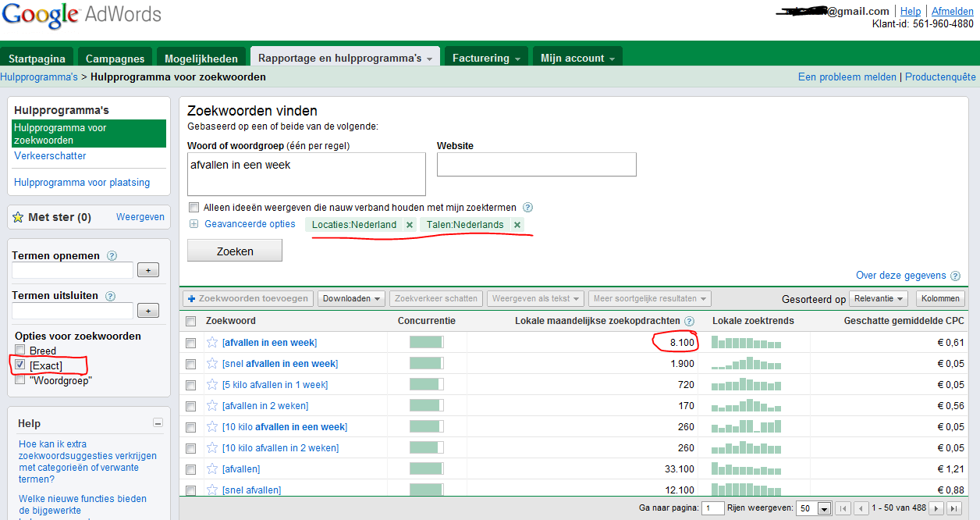980x520 pixels.
Task: Collapse the Help panel minus icon
Action: (x=158, y=423)
